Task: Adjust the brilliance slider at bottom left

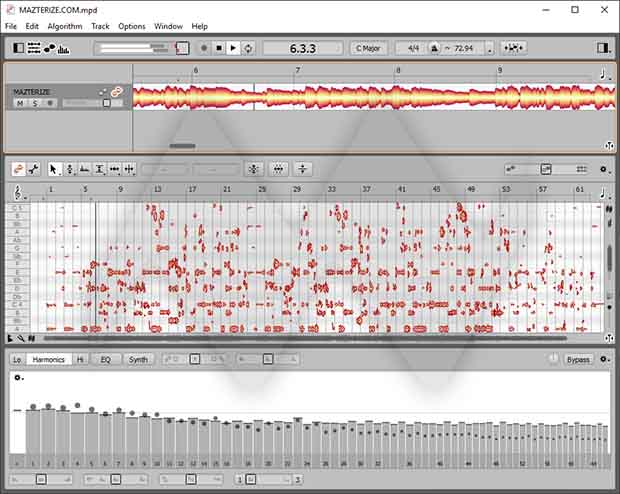Action: (x=41, y=480)
